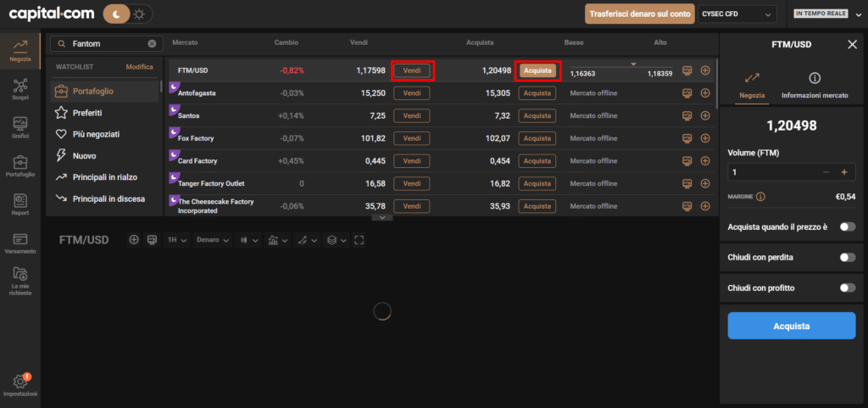
Task: Switch to Informazioni mercato tab
Action: pos(815,87)
